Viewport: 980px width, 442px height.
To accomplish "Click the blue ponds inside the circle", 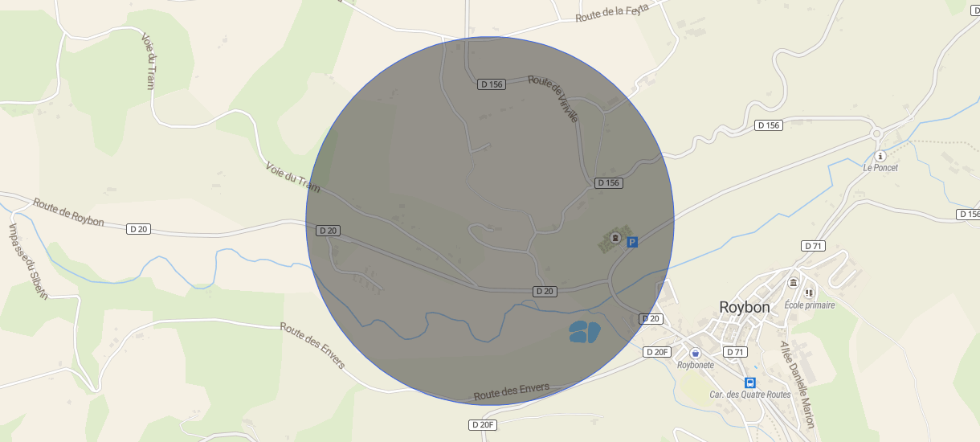I will tap(584, 332).
